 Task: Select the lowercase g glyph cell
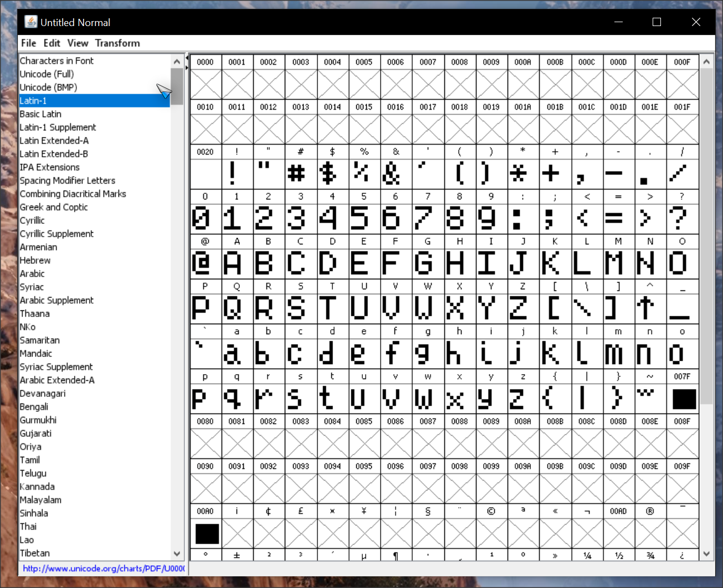(x=428, y=354)
